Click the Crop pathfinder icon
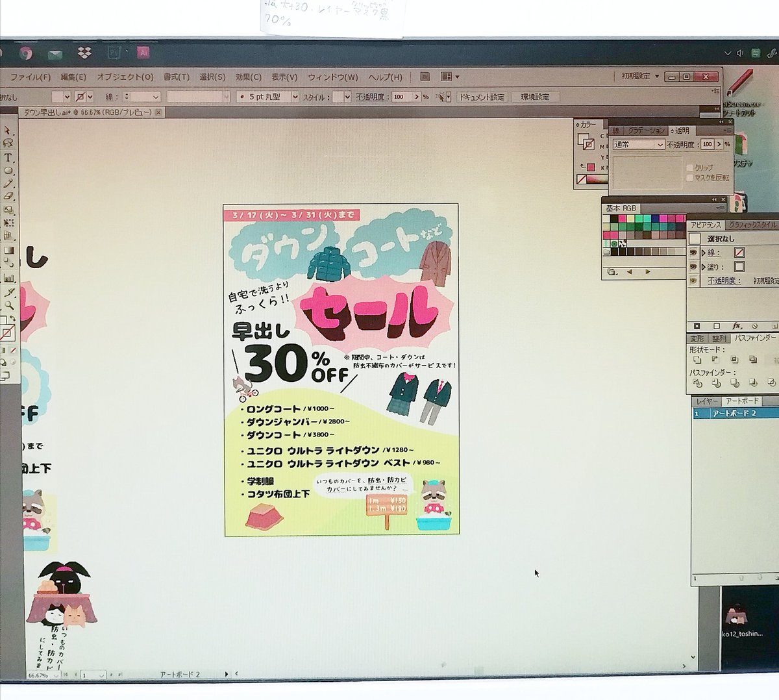779x700 pixels. point(753,383)
